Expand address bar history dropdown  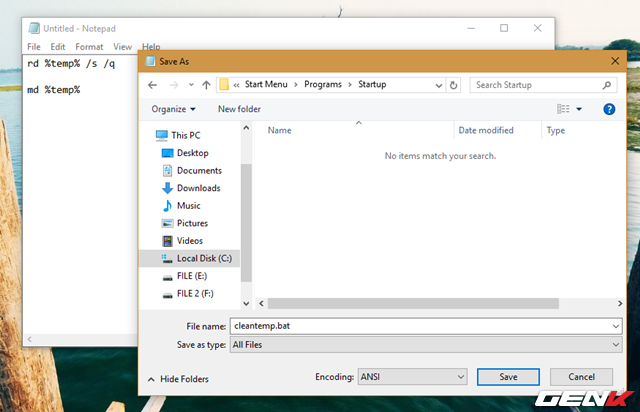click(x=439, y=85)
